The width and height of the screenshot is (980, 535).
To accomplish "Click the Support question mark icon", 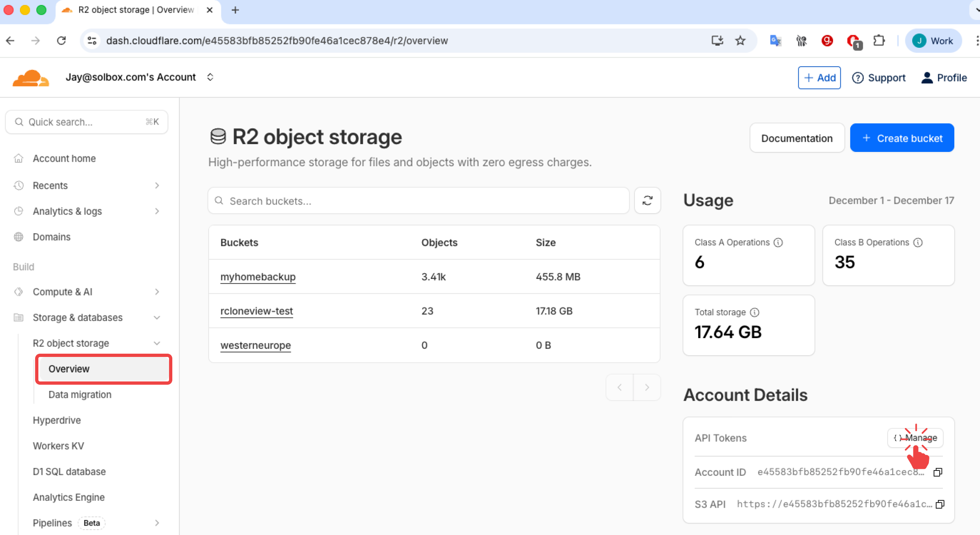I will click(858, 78).
